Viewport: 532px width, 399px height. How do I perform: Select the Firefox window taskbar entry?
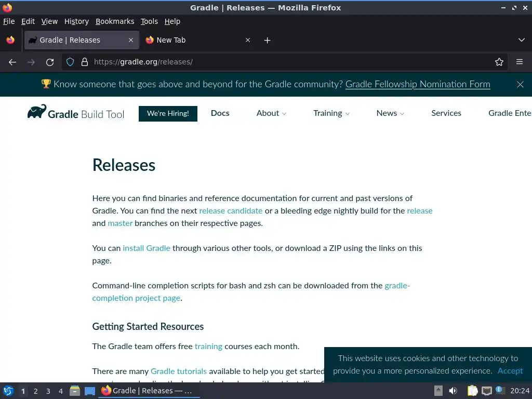149,391
